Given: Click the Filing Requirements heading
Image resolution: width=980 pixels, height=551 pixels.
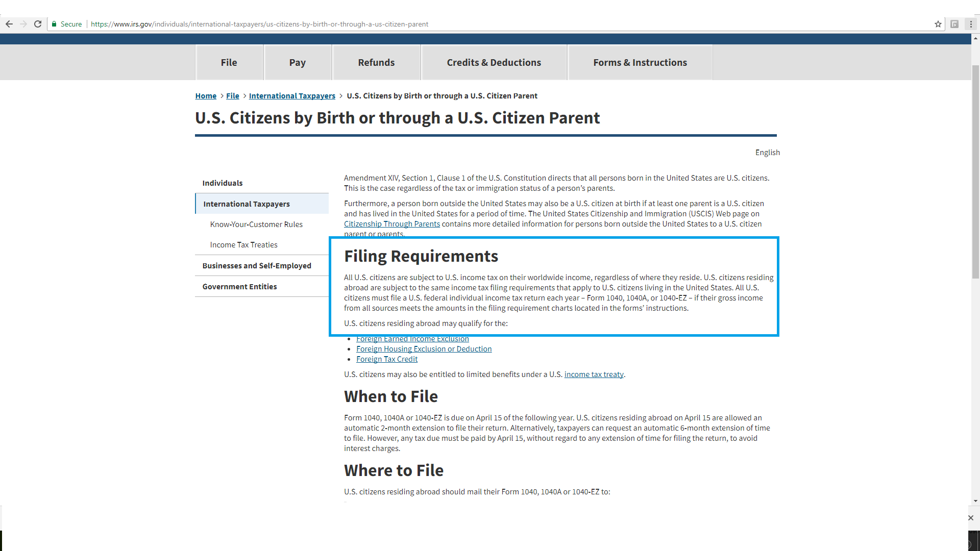Looking at the screenshot, I should (421, 256).
